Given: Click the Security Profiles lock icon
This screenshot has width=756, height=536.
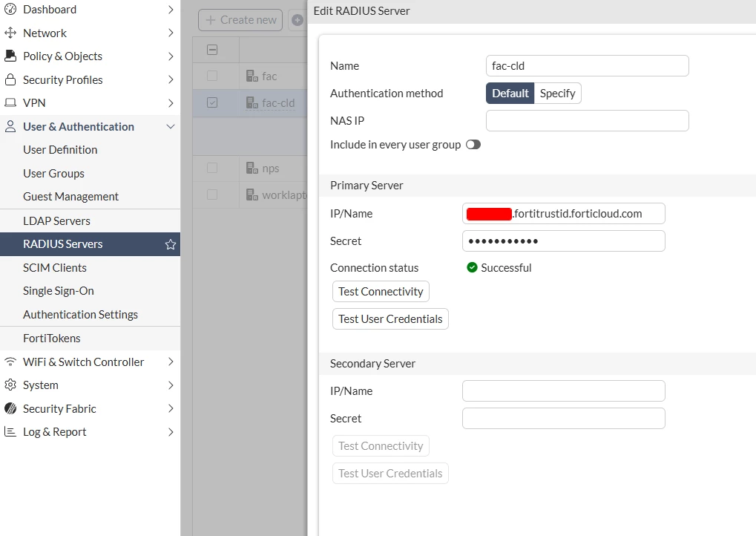Looking at the screenshot, I should click(x=10, y=79).
